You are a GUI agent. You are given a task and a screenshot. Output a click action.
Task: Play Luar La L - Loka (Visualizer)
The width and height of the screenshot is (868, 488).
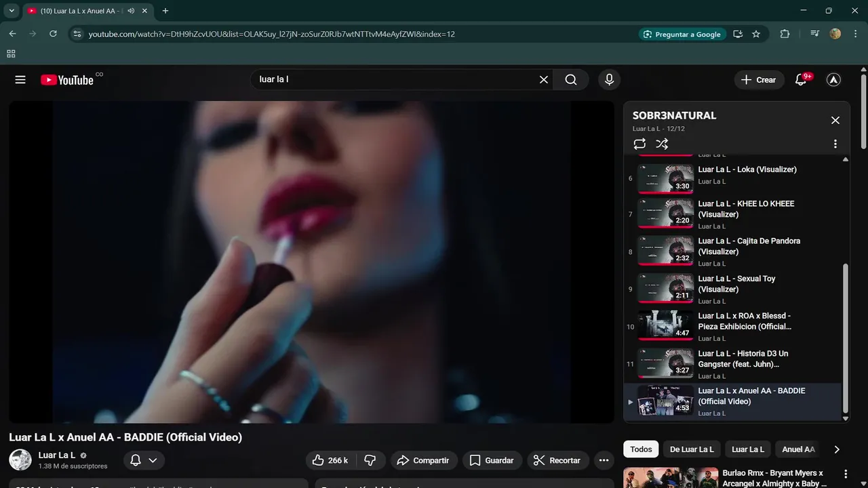[747, 169]
